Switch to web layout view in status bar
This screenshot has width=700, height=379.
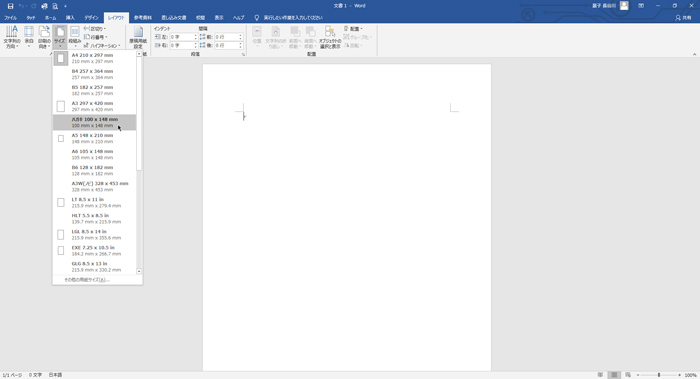[x=628, y=375]
